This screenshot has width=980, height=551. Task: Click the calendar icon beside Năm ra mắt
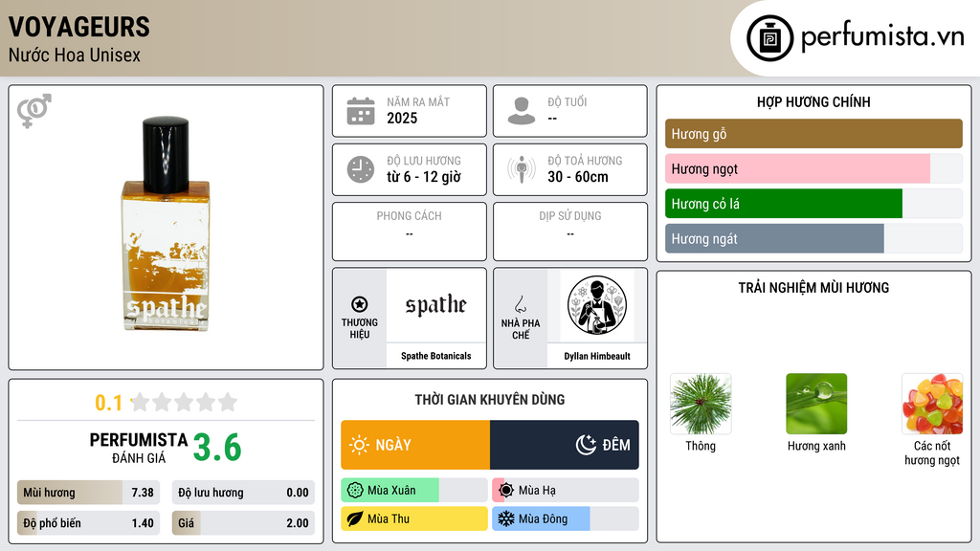(361, 111)
